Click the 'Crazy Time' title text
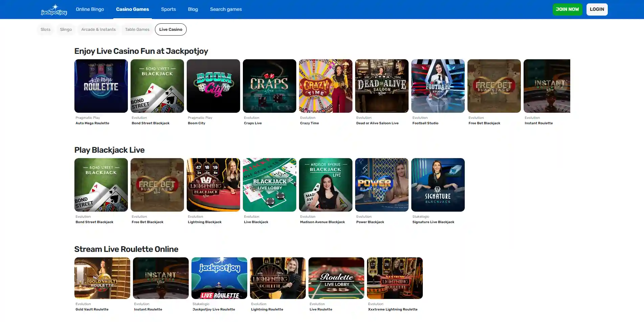The width and height of the screenshot is (644, 322). pos(309,123)
